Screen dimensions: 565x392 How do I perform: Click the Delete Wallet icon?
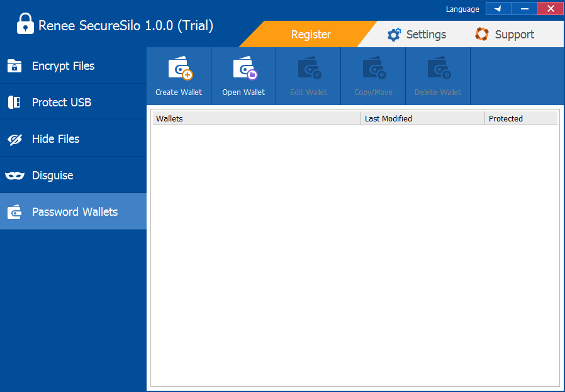pos(439,69)
